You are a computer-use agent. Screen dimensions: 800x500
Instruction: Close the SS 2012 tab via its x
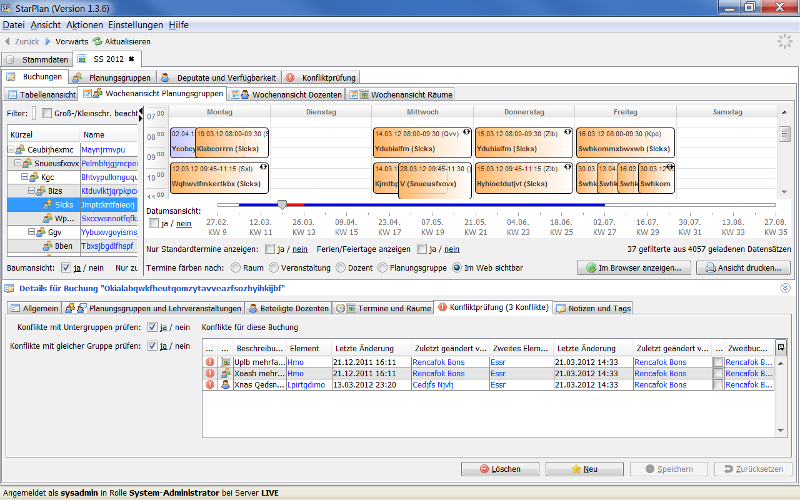click(131, 59)
